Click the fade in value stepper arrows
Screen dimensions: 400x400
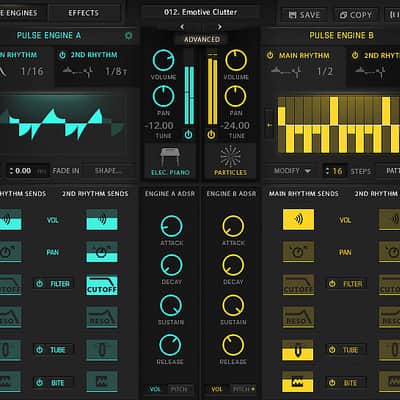(11, 171)
